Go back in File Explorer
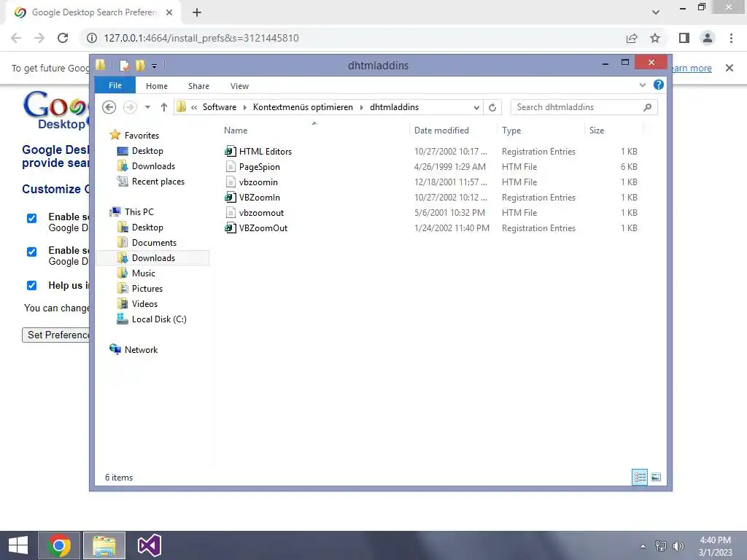The image size is (747, 560). pos(109,107)
